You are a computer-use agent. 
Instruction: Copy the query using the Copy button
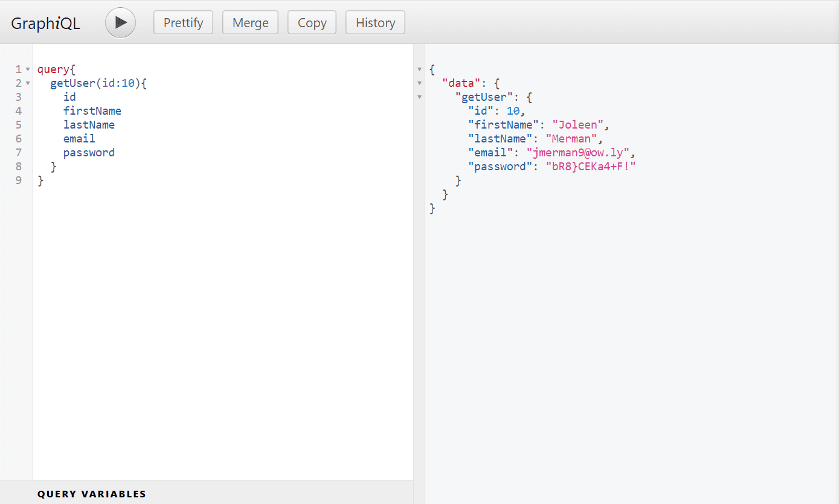(x=312, y=22)
